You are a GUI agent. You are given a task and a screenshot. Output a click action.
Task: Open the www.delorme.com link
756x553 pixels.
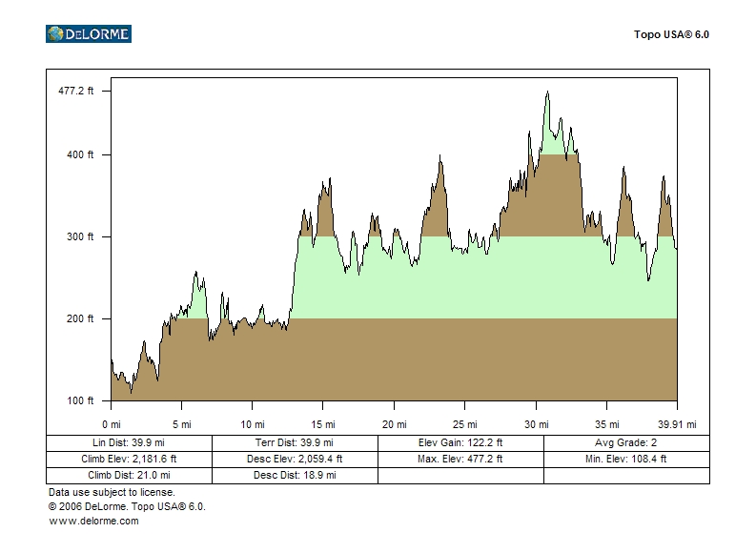click(x=93, y=521)
